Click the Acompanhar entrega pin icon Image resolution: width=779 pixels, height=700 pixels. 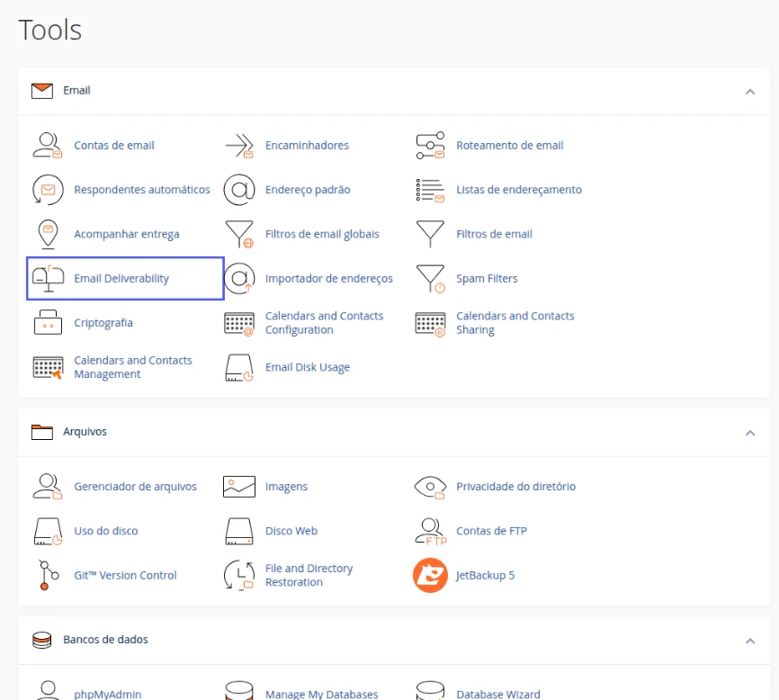tap(48, 234)
